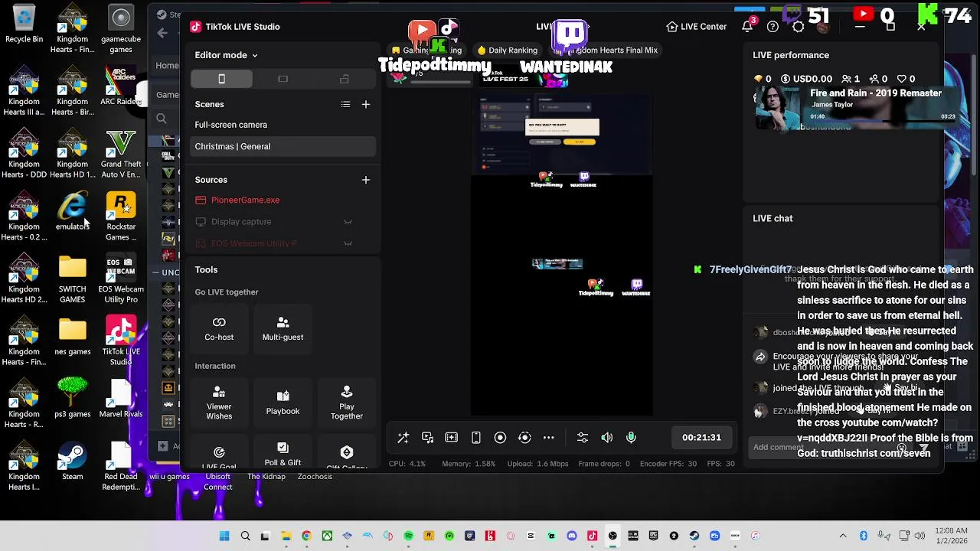Open the effects magic wand tool
The image size is (980, 551).
403,438
